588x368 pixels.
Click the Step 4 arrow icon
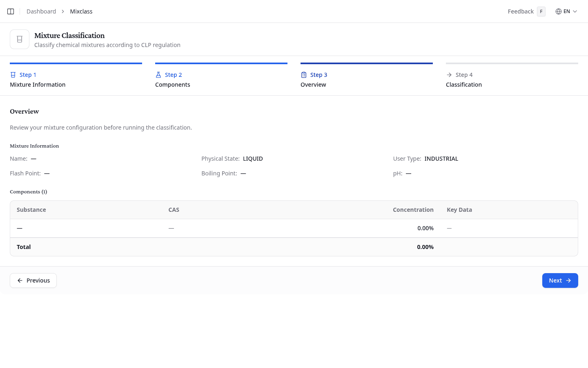[x=449, y=75]
